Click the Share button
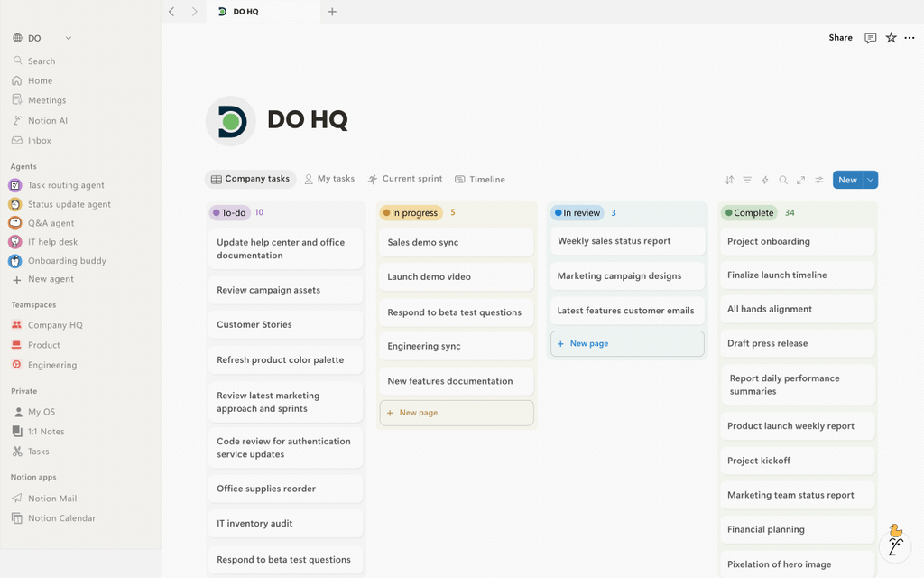 point(840,38)
